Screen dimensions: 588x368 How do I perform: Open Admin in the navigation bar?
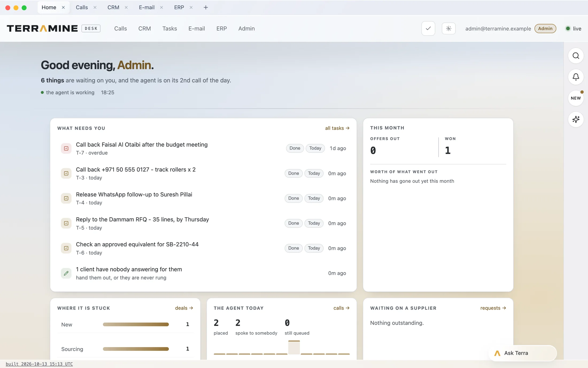[246, 28]
